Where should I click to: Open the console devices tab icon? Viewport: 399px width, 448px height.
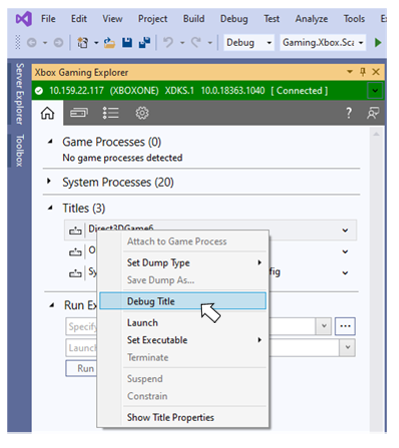(x=79, y=113)
